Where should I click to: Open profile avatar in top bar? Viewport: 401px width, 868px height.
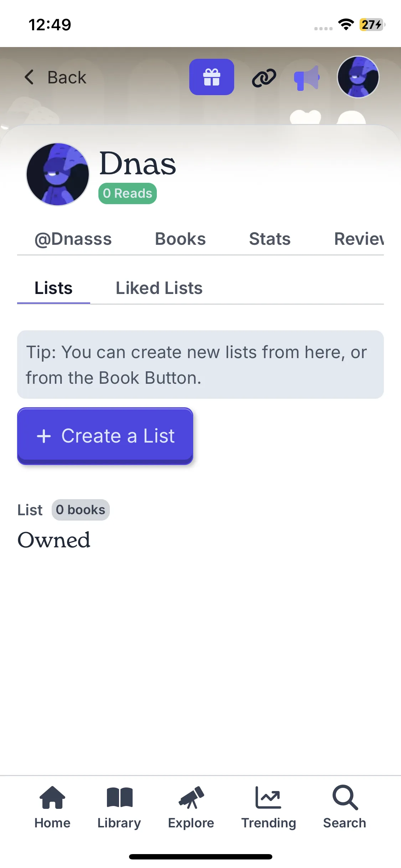[358, 77]
